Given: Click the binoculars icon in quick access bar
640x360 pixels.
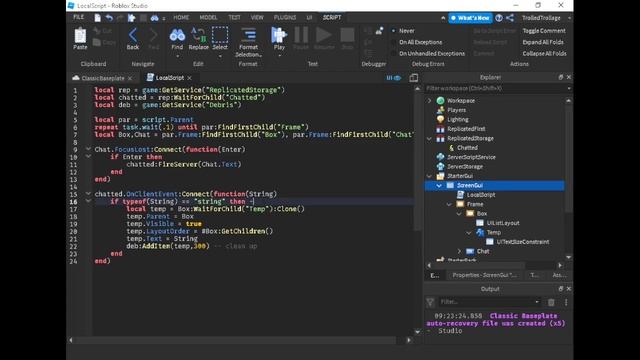Looking at the screenshot, I should 154,18.
